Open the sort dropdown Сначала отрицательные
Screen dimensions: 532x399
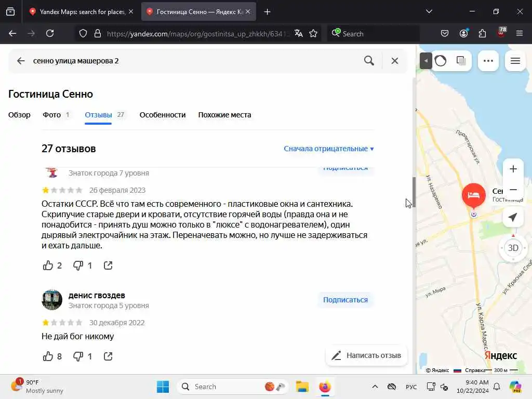click(328, 149)
